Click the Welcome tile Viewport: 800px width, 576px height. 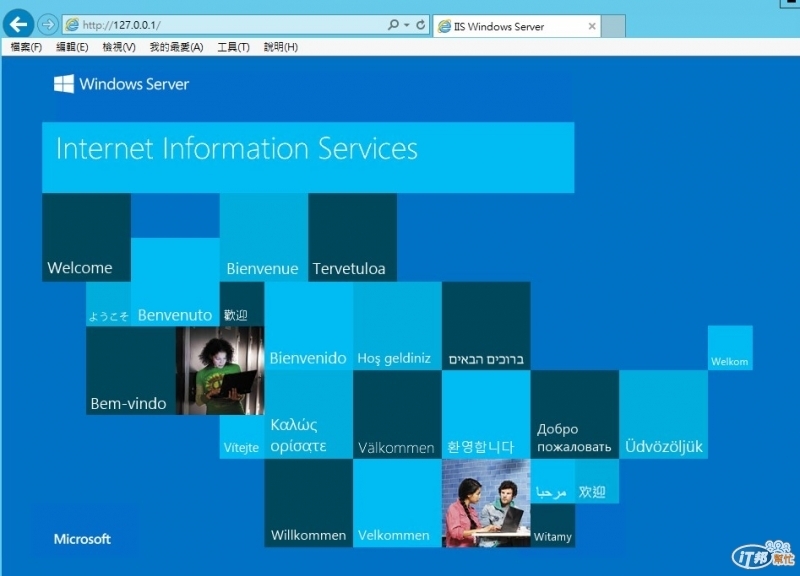pyautogui.click(x=86, y=237)
